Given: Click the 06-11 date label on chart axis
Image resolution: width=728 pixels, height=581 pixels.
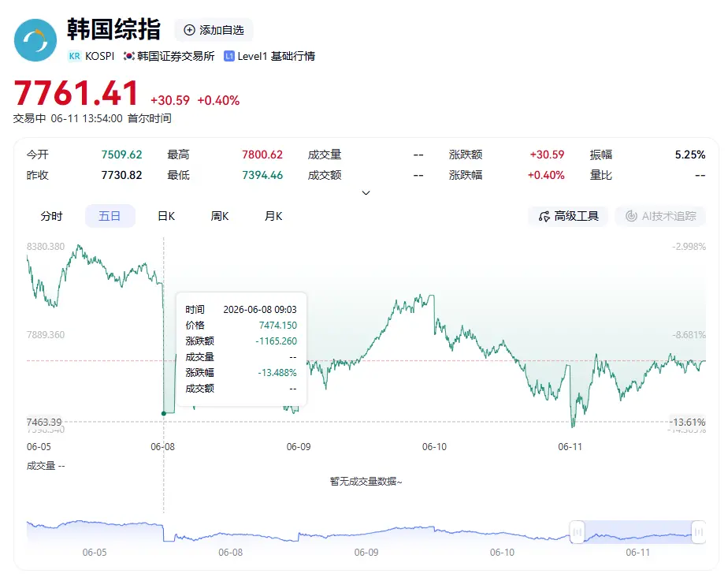Looking at the screenshot, I should point(570,447).
